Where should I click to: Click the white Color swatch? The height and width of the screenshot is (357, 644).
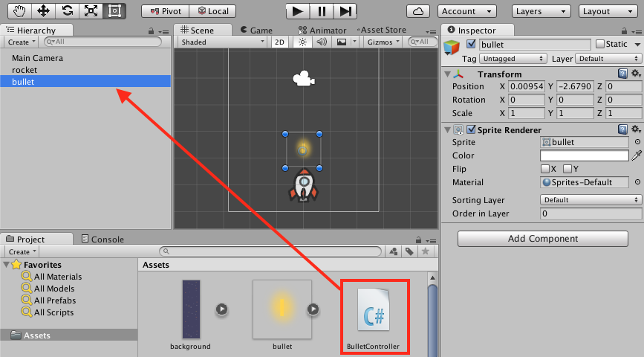584,155
